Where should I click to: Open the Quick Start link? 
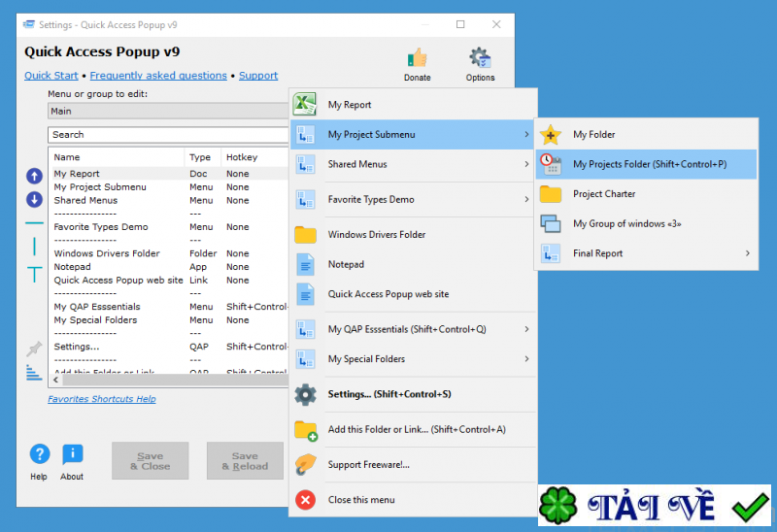point(51,76)
